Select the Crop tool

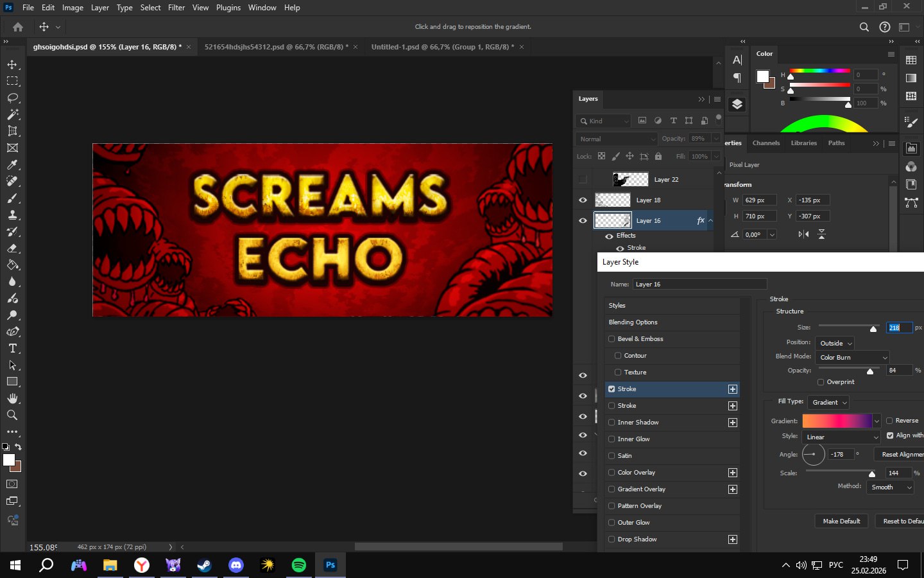12,131
